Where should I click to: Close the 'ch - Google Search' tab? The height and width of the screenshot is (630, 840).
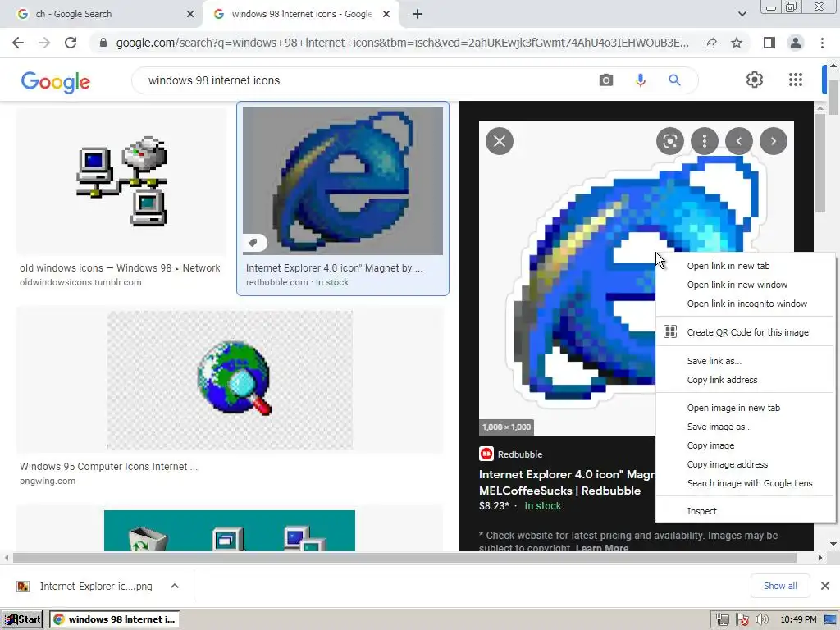[190, 14]
